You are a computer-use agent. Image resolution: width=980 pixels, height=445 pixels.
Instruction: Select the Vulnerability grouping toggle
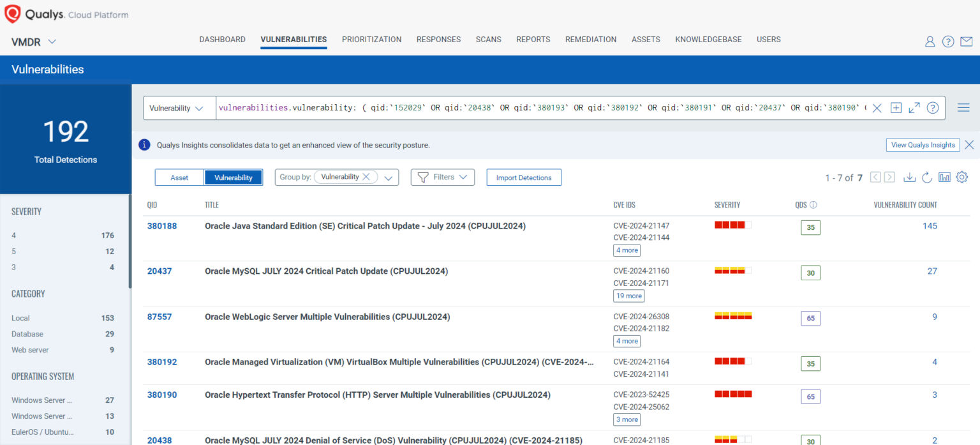(234, 177)
